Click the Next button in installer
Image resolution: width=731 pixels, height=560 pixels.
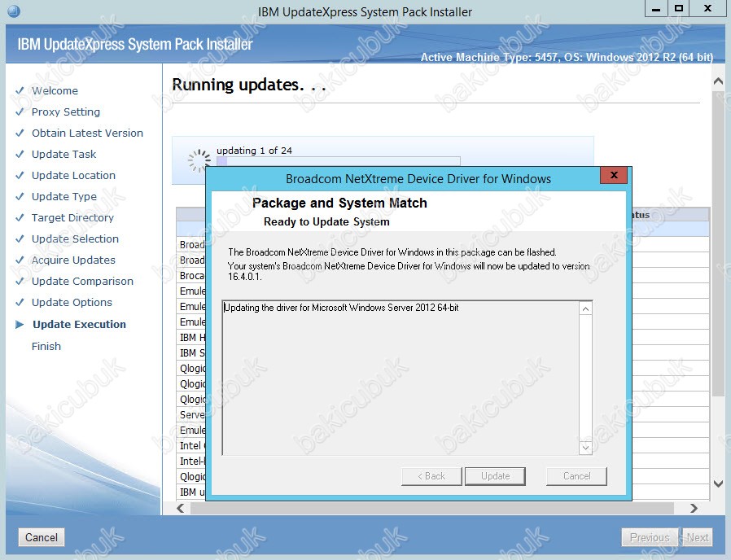coord(697,537)
